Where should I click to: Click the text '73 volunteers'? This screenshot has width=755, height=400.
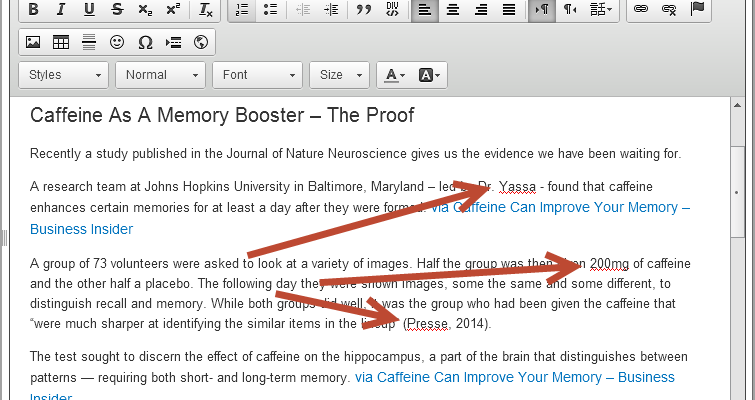coord(130,264)
